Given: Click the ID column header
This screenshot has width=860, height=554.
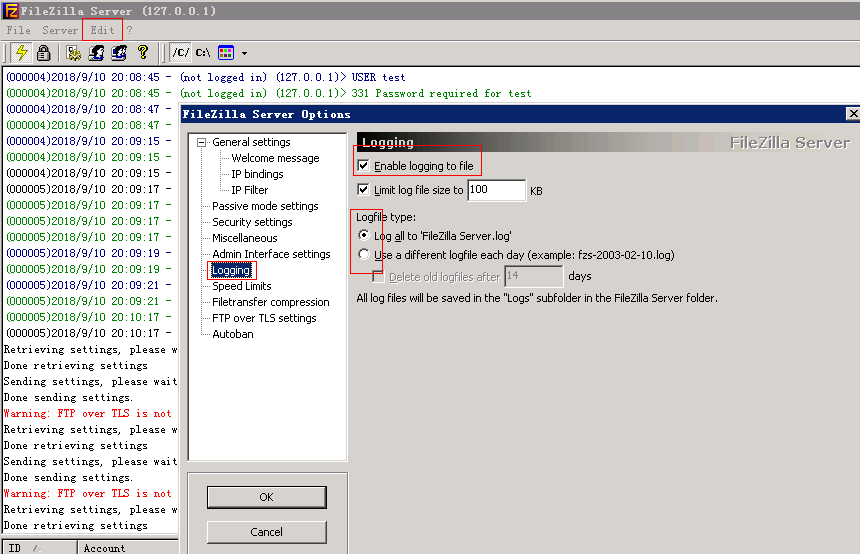Looking at the screenshot, I should (x=39, y=547).
